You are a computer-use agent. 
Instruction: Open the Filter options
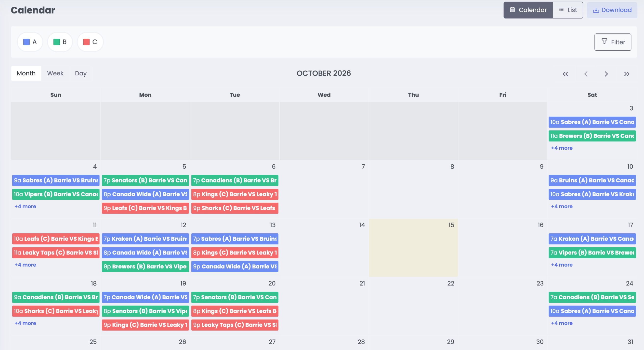tap(613, 42)
